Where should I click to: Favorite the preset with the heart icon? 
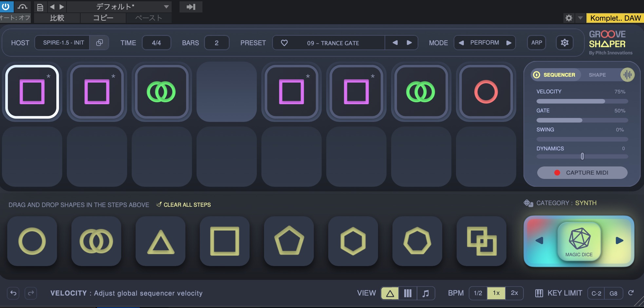[x=284, y=43]
